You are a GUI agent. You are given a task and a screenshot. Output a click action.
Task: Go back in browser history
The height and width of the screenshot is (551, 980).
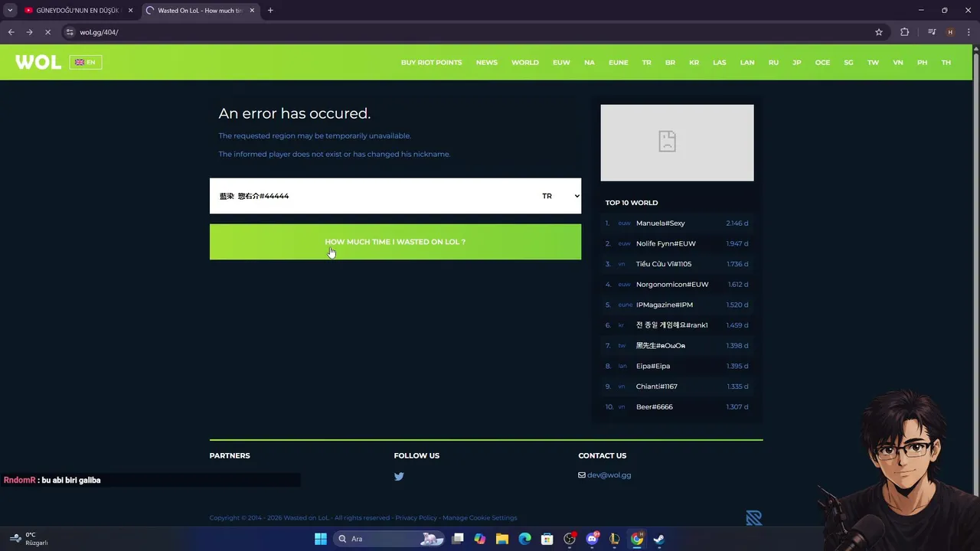point(11,32)
